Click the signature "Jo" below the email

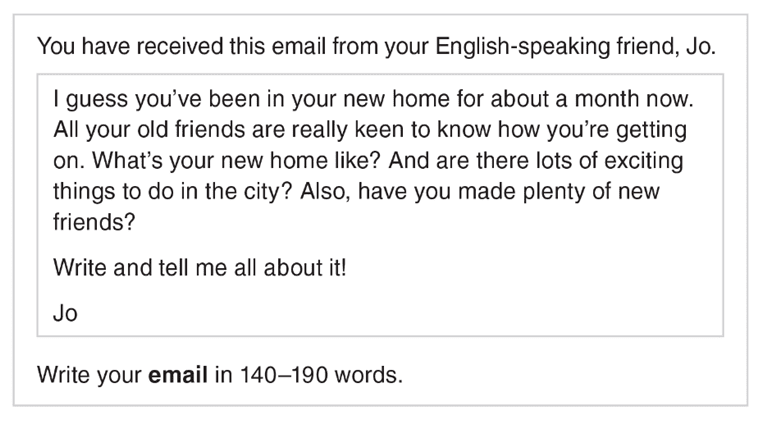point(65,313)
